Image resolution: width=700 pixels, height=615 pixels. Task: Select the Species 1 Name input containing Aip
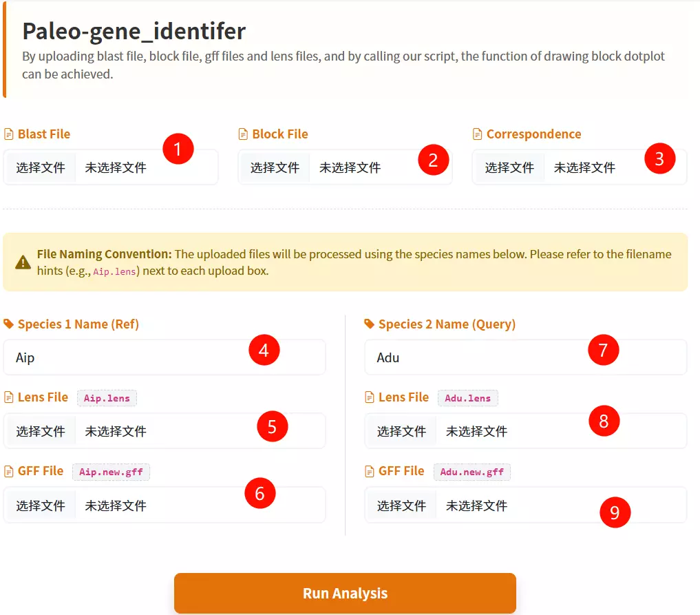tap(165, 357)
